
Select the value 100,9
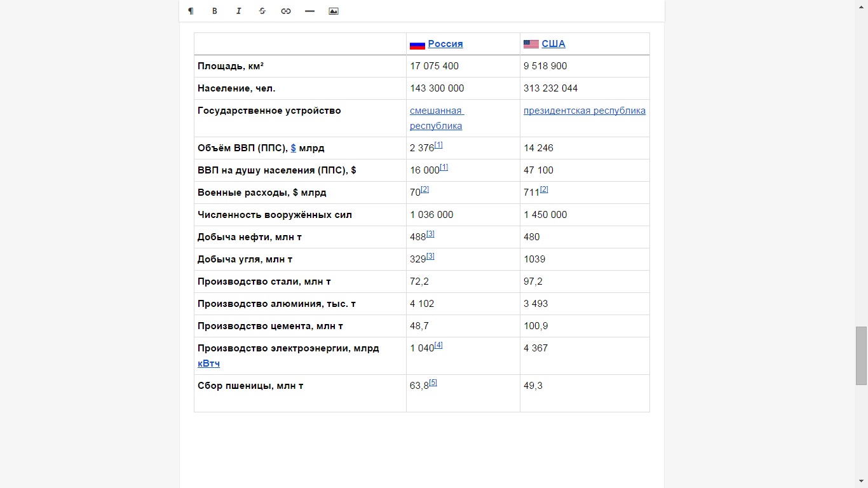coord(536,326)
